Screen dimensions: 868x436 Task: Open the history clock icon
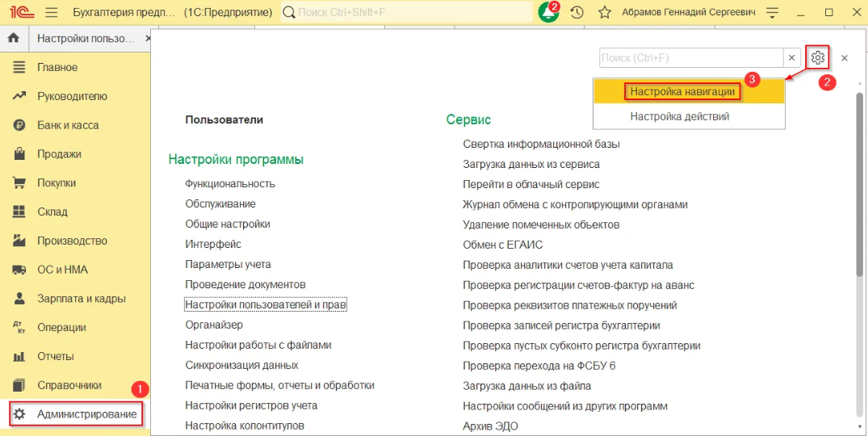(x=577, y=13)
